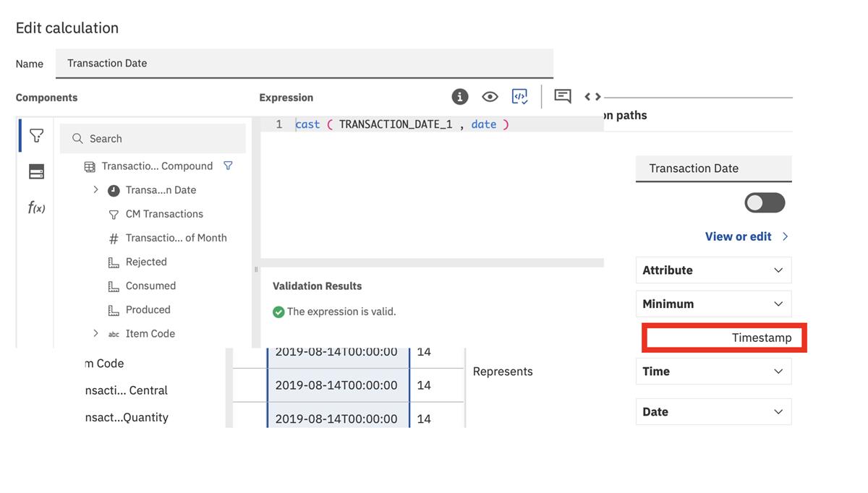Click the Name field containing Transaction Date
This screenshot has width=868, height=493.
(304, 63)
